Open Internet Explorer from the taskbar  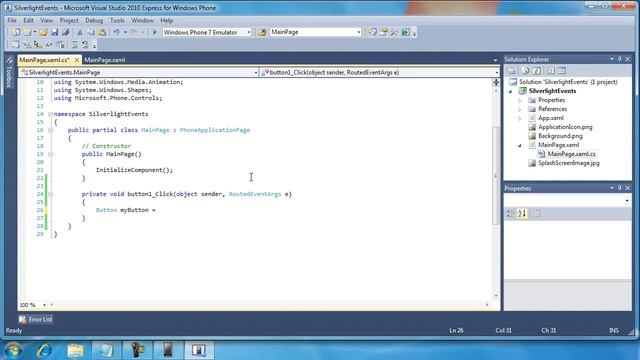coord(44,350)
